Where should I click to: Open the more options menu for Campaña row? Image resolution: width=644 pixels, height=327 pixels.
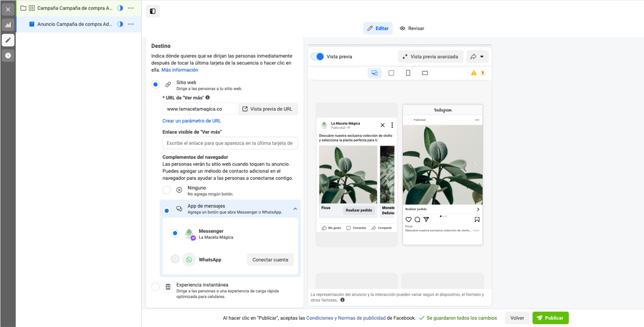pos(131,8)
